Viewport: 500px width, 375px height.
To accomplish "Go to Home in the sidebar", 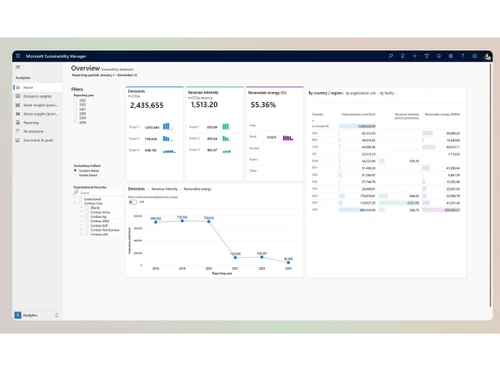I will 37,87.
